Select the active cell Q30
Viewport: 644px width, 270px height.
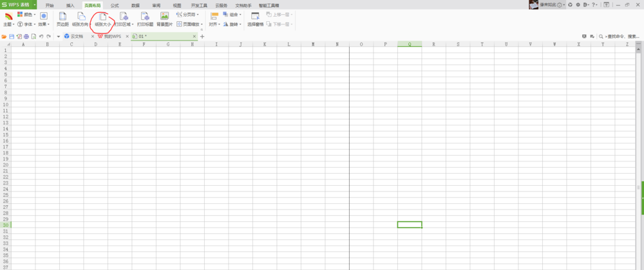pyautogui.click(x=410, y=224)
